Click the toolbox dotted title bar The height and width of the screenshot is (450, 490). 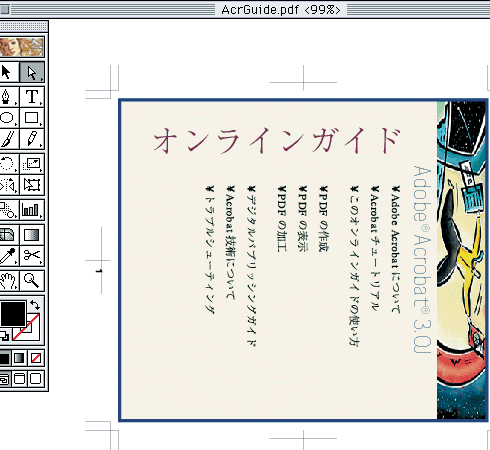[23, 26]
